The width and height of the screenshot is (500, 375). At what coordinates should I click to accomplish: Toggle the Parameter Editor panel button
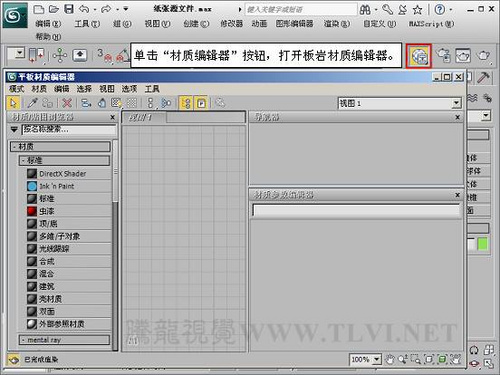tap(201, 103)
